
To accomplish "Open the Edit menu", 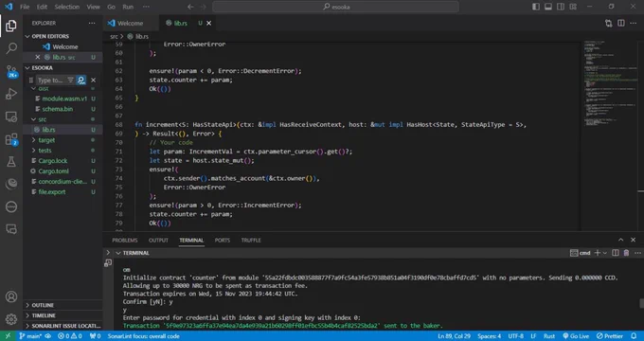I will click(42, 7).
